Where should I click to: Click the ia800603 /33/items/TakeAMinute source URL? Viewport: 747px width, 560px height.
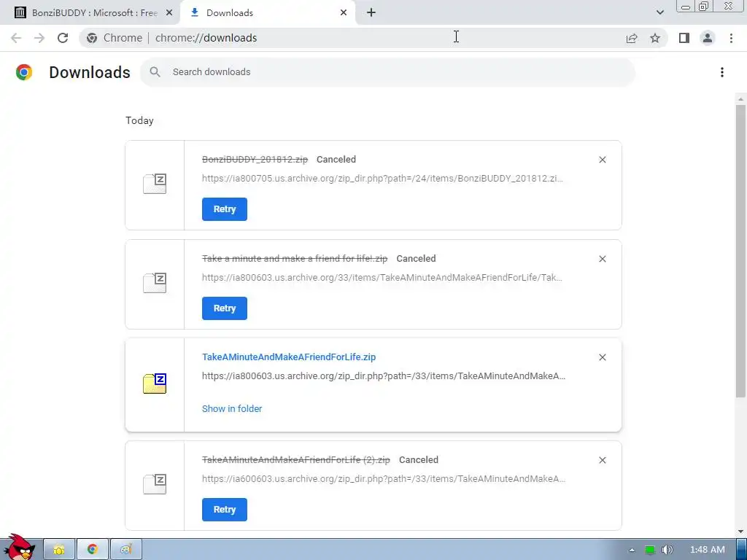click(x=382, y=278)
